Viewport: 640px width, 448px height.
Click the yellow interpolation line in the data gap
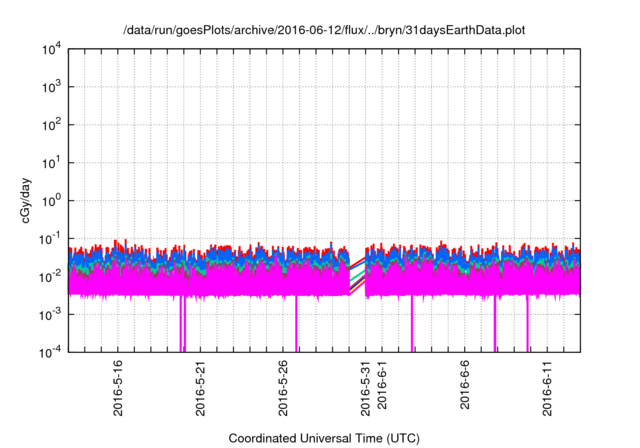pos(357,287)
